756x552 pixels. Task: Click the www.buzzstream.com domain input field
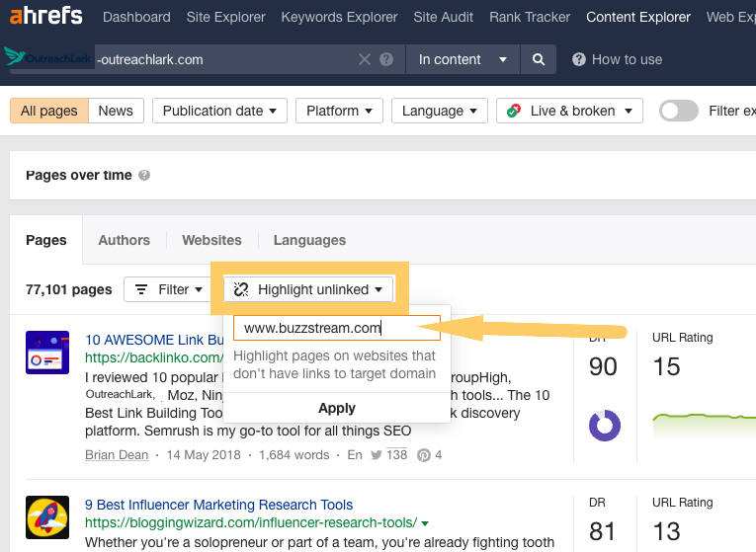click(x=337, y=328)
